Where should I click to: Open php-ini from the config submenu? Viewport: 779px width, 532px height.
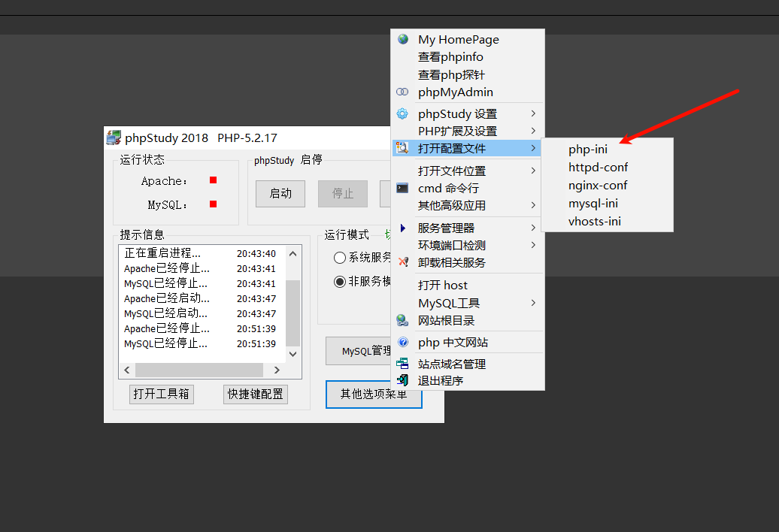point(607,149)
